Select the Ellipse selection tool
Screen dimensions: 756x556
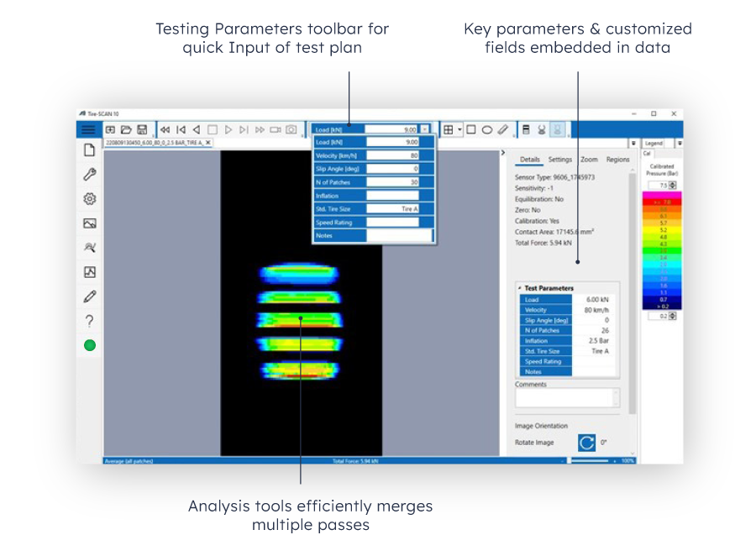click(x=487, y=129)
